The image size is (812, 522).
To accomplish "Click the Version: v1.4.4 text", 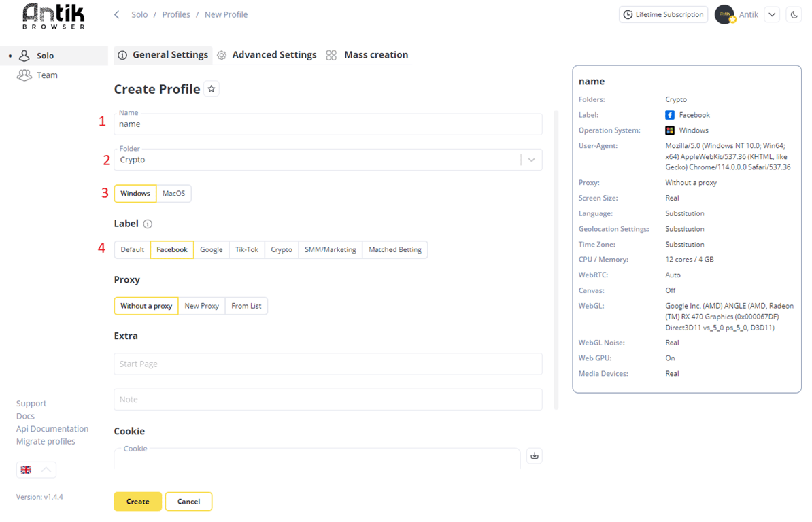I will [39, 497].
